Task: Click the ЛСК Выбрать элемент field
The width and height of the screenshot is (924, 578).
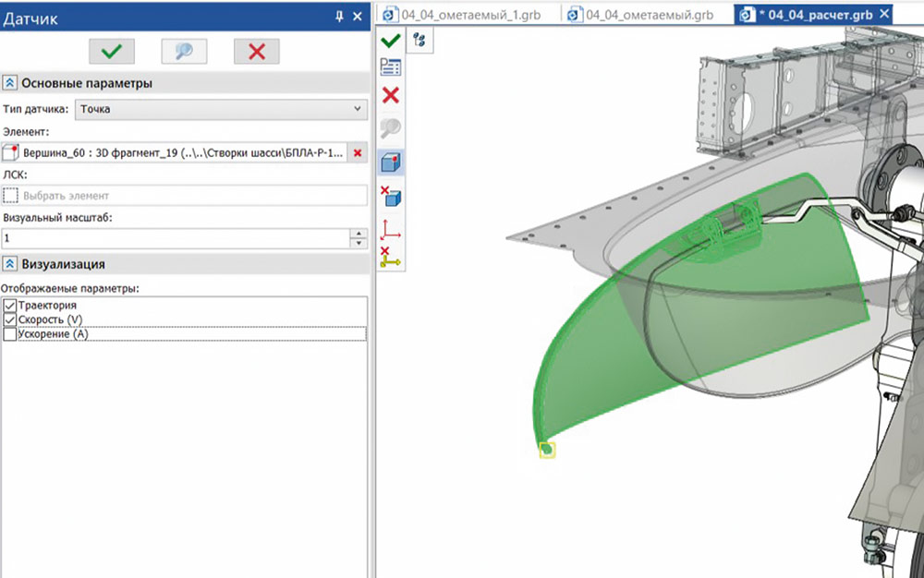Action: coord(185,195)
